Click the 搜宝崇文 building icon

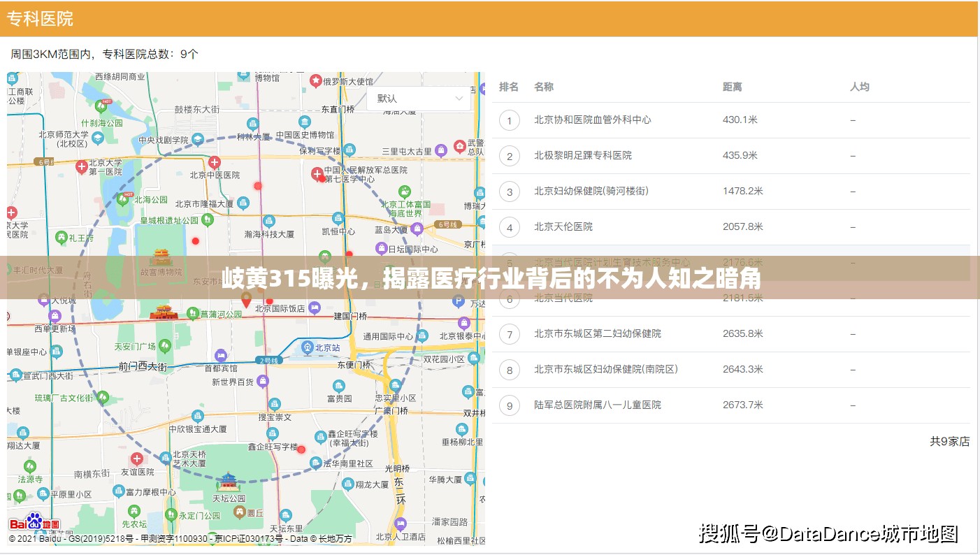275,404
